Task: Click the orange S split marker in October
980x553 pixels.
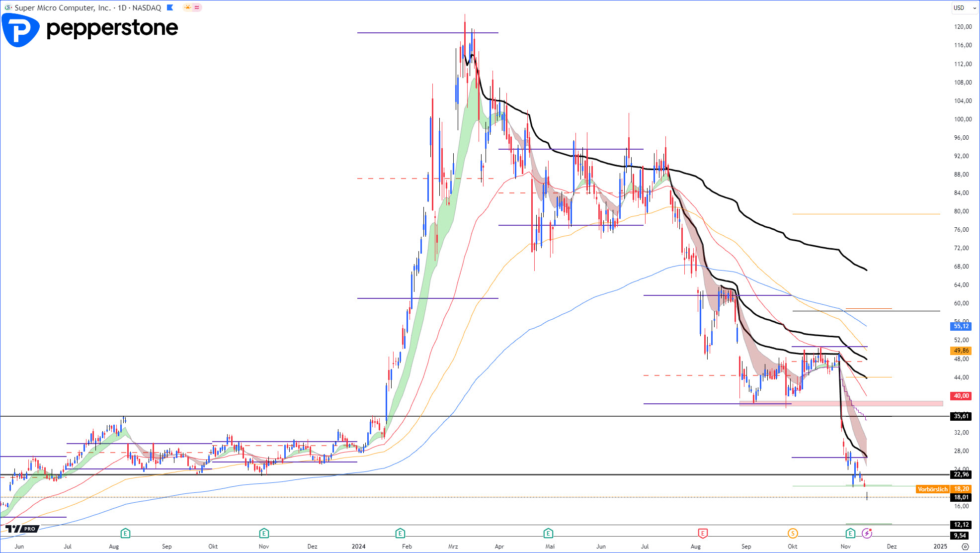Action: 793,534
